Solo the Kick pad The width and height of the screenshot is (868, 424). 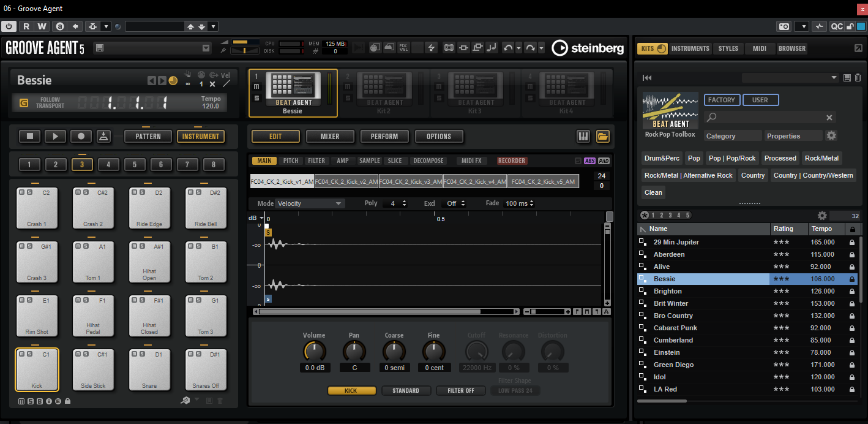tap(28, 354)
